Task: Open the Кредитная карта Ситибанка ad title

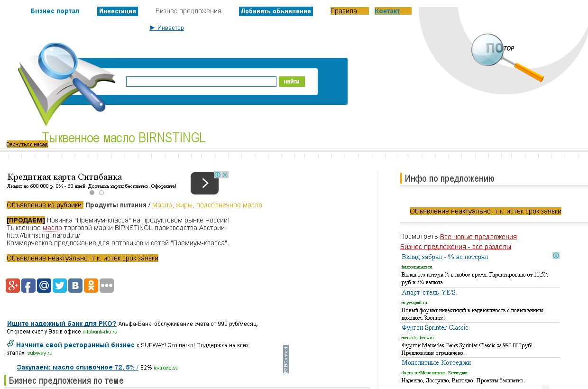Action: 64,177
